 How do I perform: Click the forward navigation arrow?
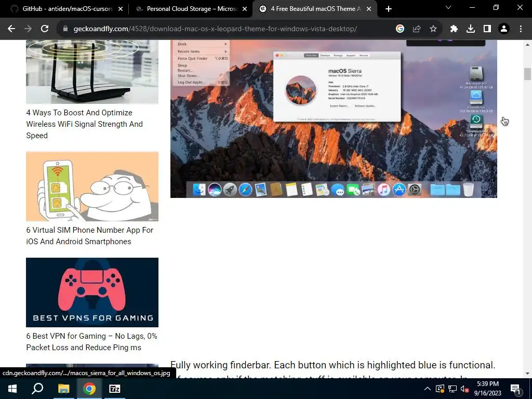[x=28, y=29]
